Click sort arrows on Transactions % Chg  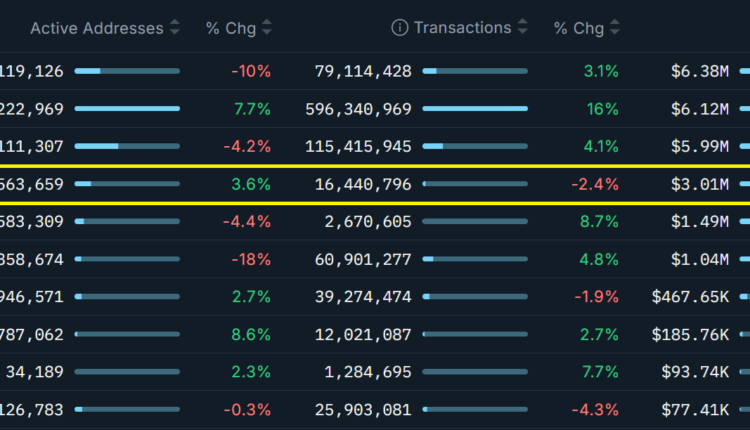click(x=615, y=28)
